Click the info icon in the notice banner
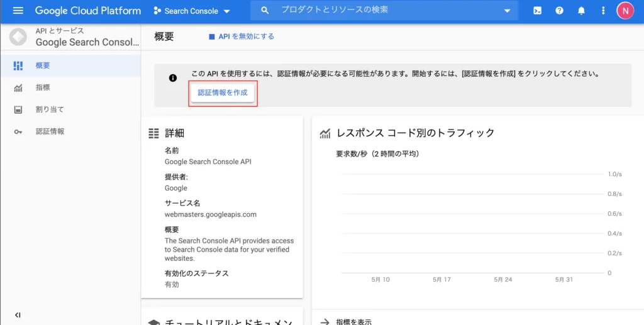Viewport: 644px width, 325px height. pos(173,78)
